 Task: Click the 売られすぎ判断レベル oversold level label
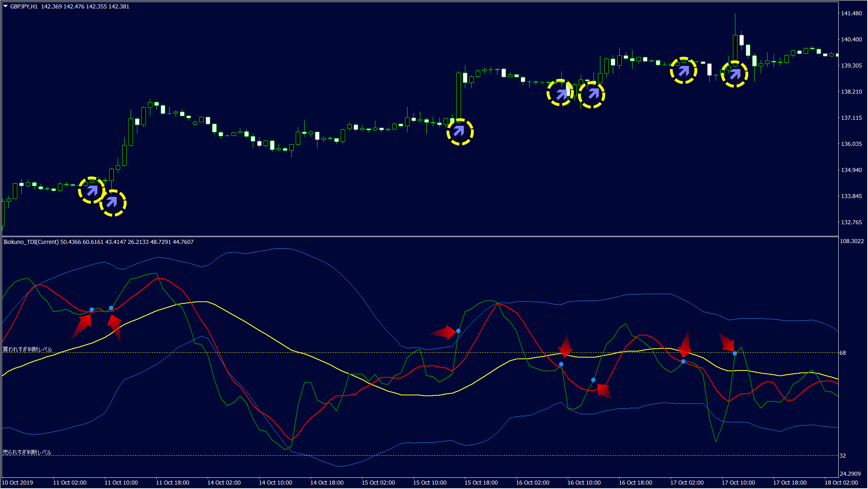pos(27,452)
